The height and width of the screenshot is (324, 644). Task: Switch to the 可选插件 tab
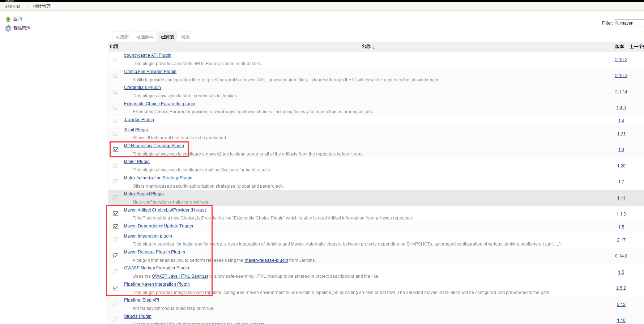click(145, 37)
